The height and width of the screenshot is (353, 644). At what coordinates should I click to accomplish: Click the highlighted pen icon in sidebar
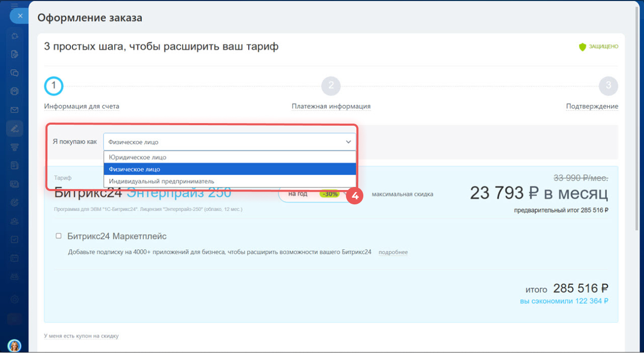tap(15, 128)
